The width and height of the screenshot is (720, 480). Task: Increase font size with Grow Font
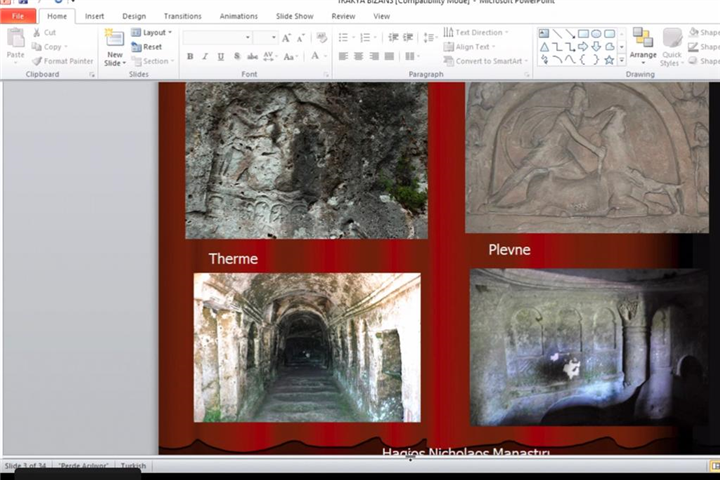286,38
